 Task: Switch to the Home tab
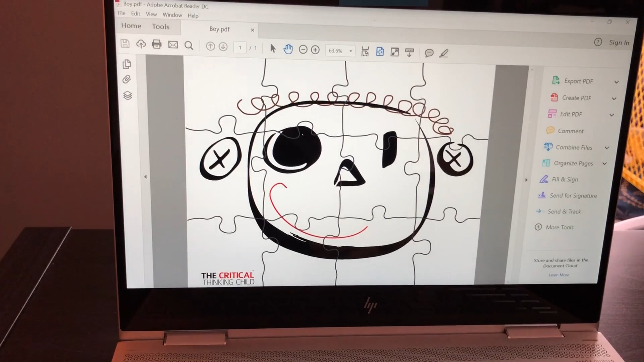tap(131, 25)
